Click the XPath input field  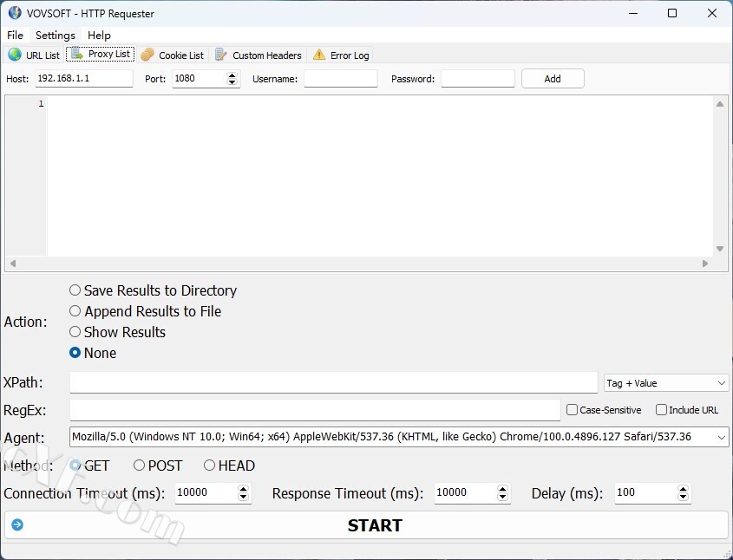coord(334,382)
